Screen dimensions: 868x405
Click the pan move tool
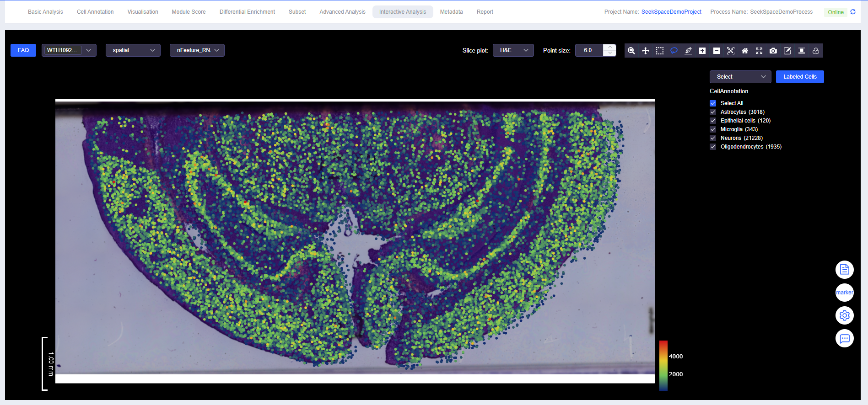645,51
